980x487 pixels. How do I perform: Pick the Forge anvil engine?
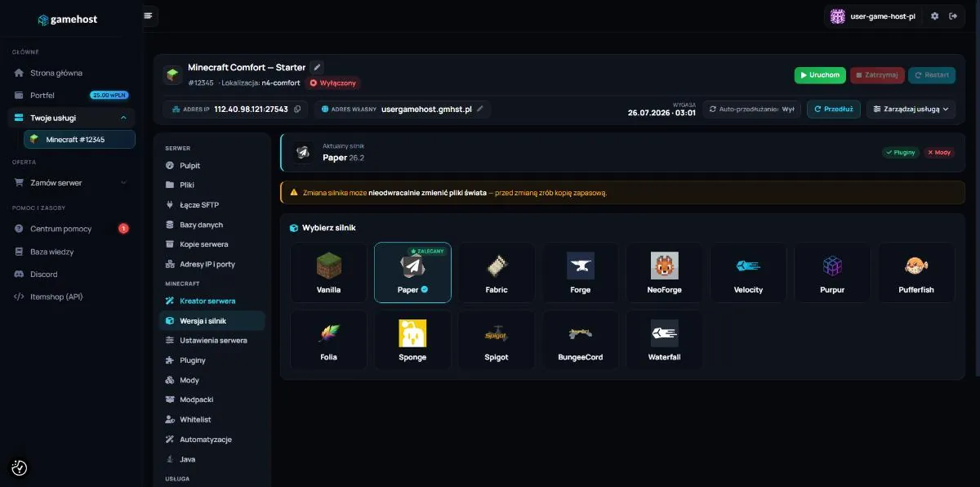pos(581,272)
